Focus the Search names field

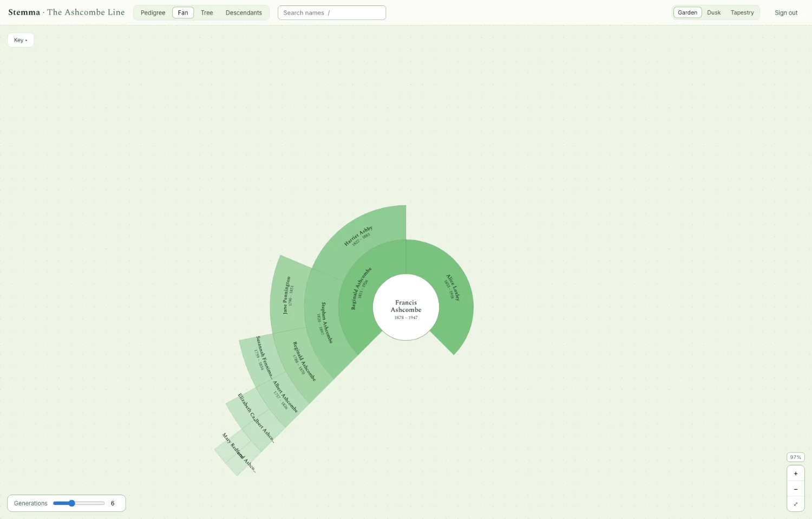tap(332, 12)
